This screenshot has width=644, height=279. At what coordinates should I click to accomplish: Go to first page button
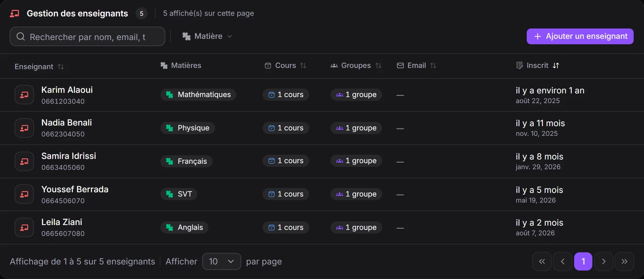pyautogui.click(x=542, y=261)
